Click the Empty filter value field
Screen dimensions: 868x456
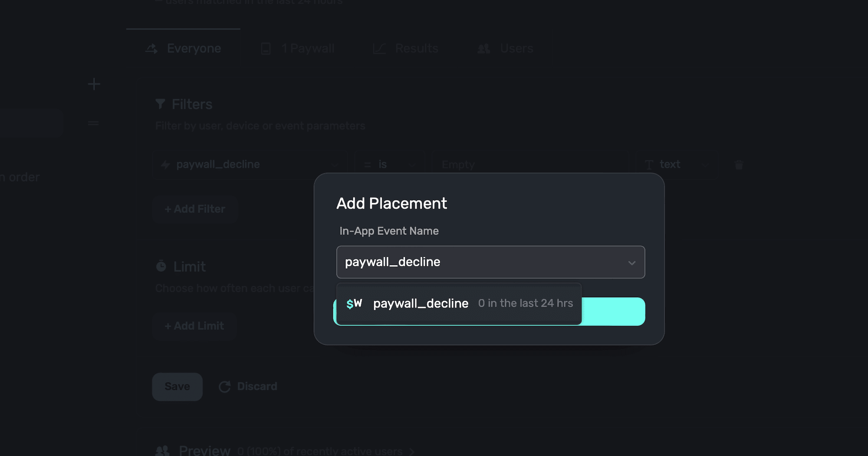point(530,165)
